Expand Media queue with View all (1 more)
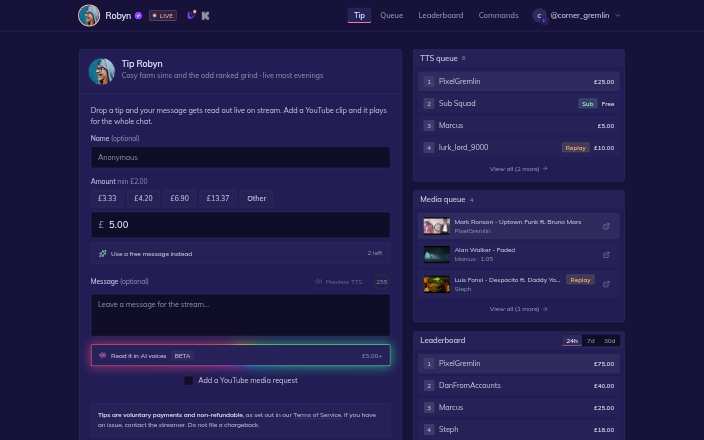 pos(519,309)
